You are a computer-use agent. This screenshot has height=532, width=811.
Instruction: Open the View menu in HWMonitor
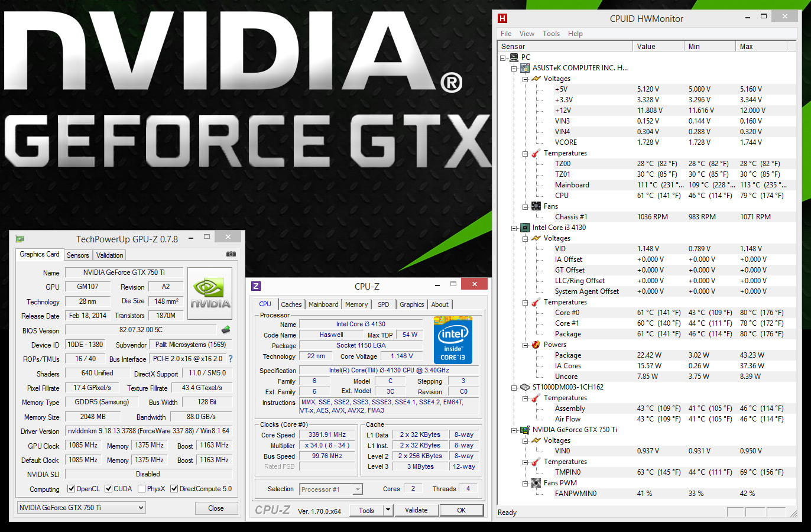click(527, 34)
